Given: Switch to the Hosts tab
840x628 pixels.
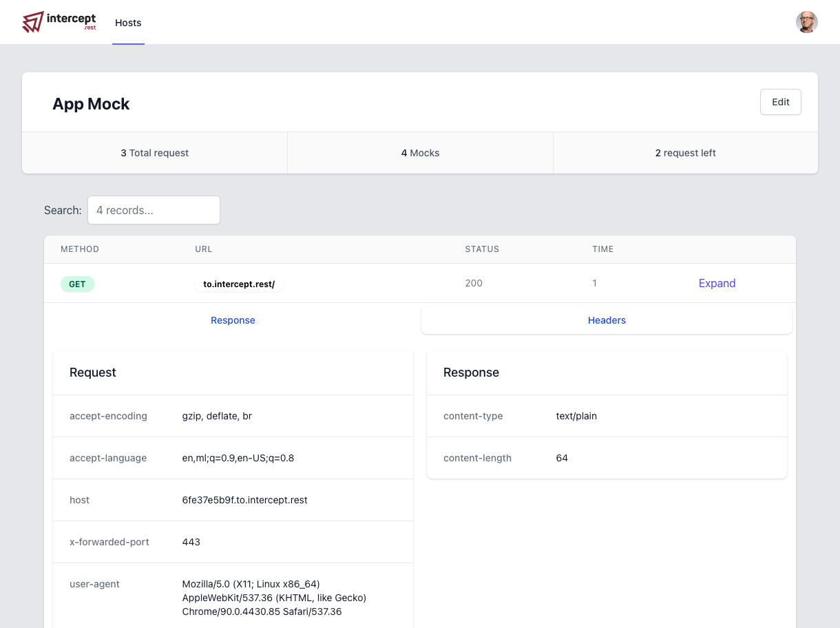Looking at the screenshot, I should 128,23.
